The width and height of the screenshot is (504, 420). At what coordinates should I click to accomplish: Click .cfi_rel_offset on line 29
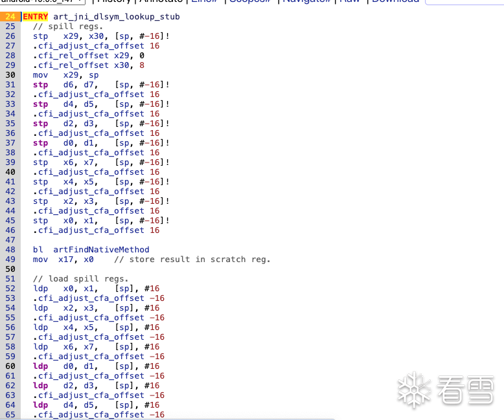click(71, 65)
